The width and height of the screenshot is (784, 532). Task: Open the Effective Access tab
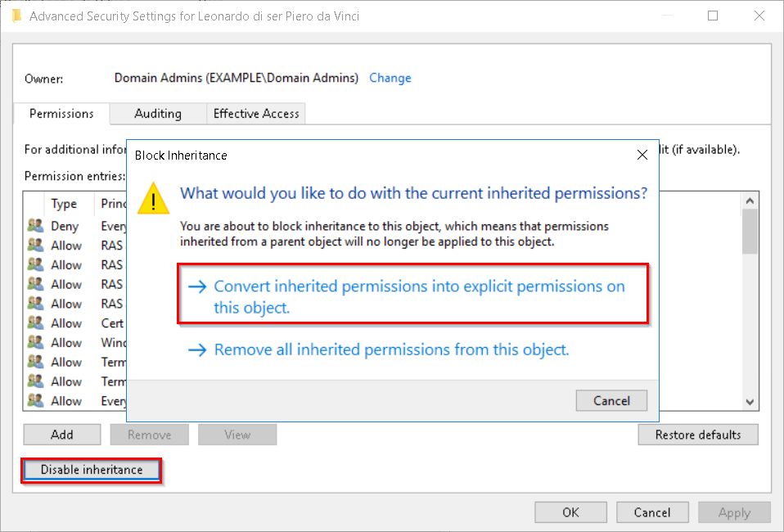(x=256, y=114)
